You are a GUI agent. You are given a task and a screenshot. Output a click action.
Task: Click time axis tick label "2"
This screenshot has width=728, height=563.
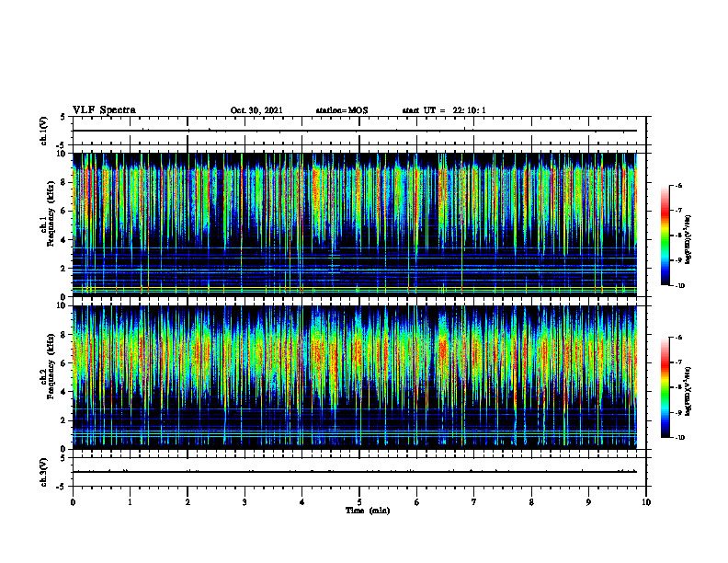coord(188,502)
